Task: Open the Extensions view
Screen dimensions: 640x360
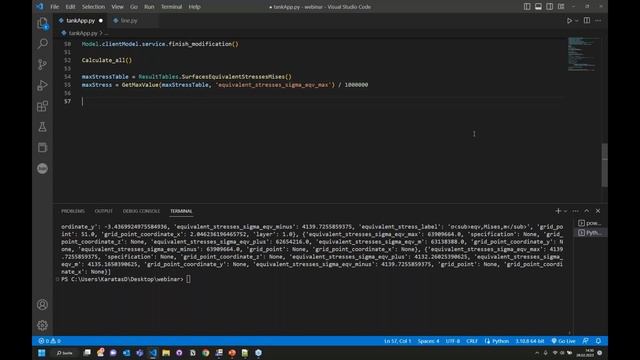Action: tap(42, 106)
